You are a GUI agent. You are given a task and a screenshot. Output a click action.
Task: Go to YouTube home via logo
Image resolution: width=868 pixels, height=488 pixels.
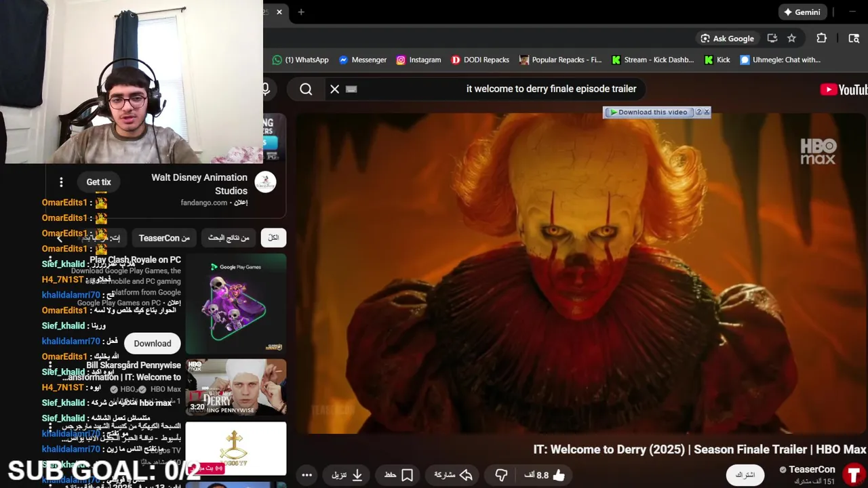(x=844, y=89)
